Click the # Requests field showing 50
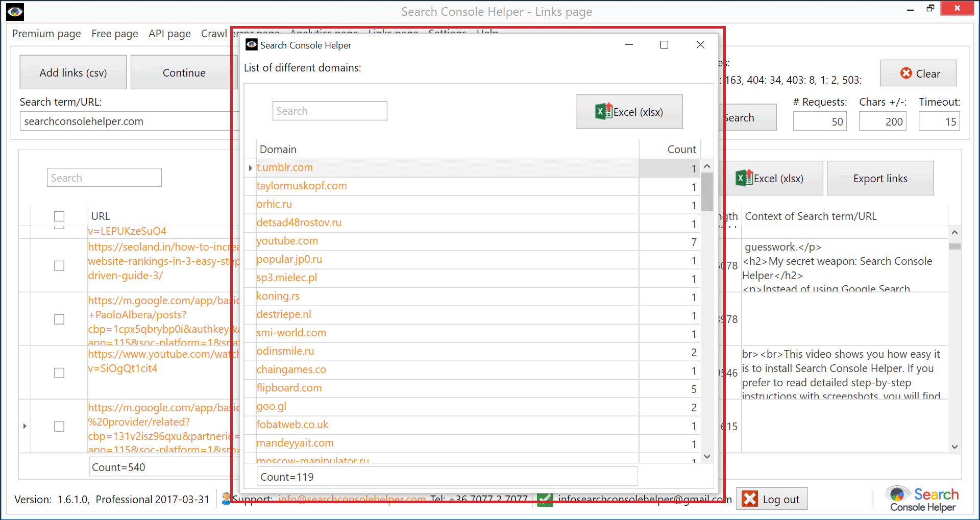 click(820, 121)
